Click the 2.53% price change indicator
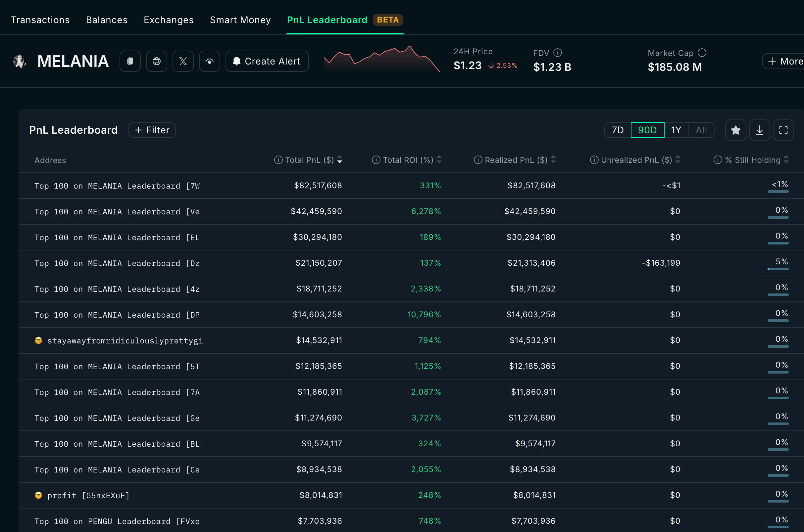 tap(503, 66)
